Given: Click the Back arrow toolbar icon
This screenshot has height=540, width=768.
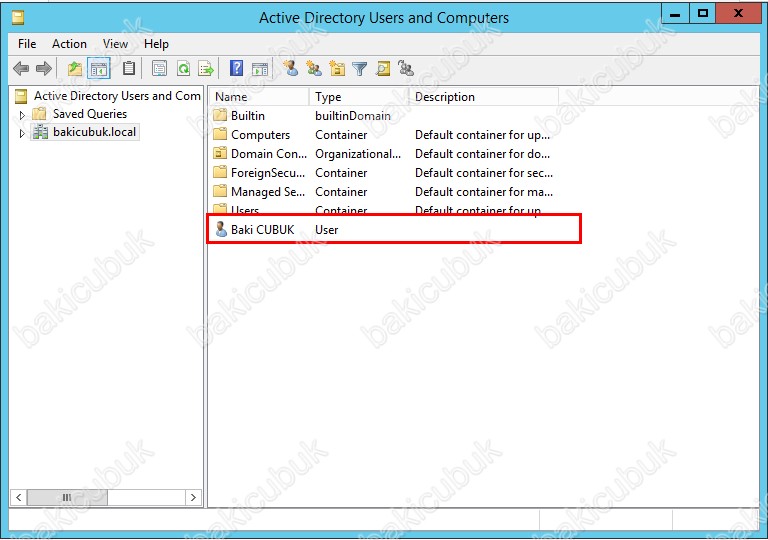Looking at the screenshot, I should (x=21, y=69).
